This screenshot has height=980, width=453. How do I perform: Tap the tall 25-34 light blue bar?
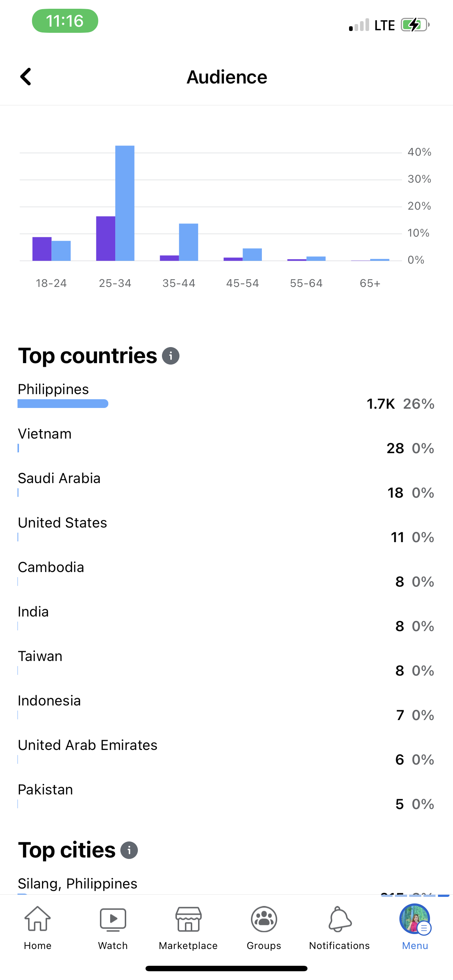click(125, 203)
